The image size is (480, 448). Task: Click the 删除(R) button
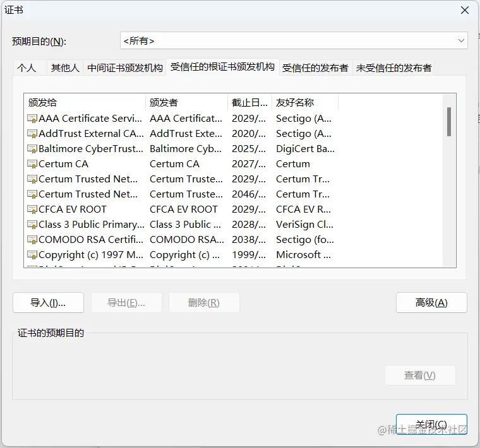[x=204, y=302]
